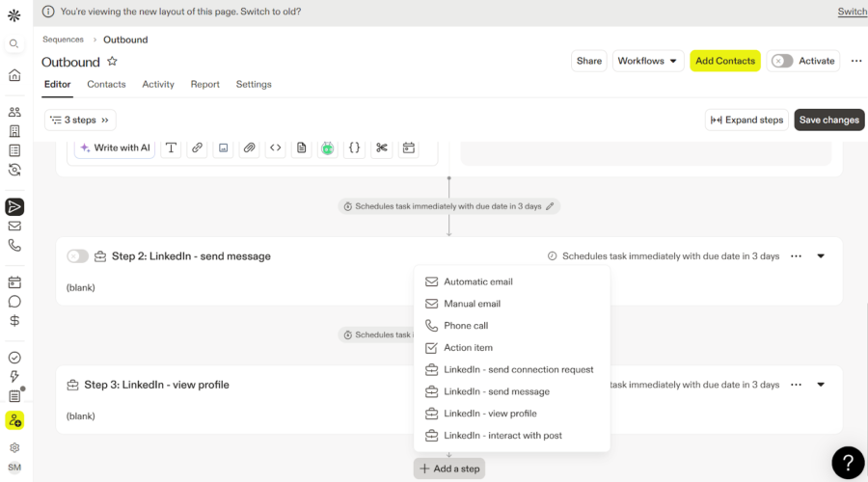This screenshot has width=868, height=482.
Task: Select Phone call from the menu
Action: 511,326
